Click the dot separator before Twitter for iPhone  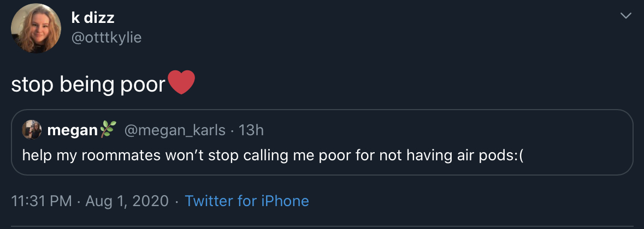[x=176, y=201]
